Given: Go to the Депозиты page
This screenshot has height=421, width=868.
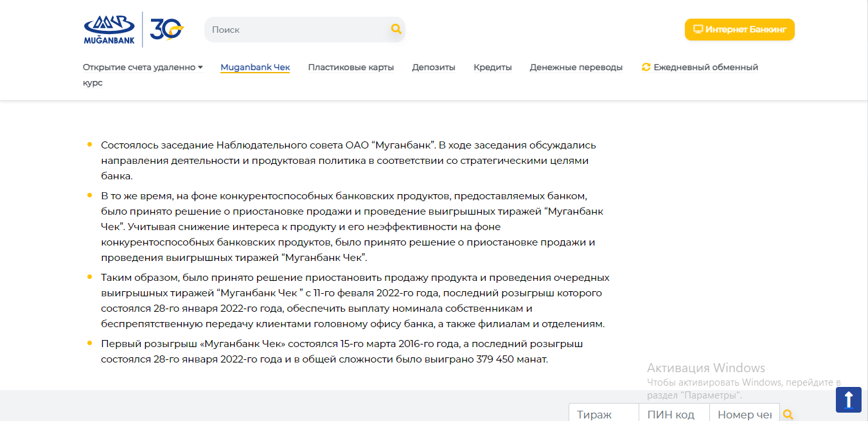Looking at the screenshot, I should click(x=434, y=67).
